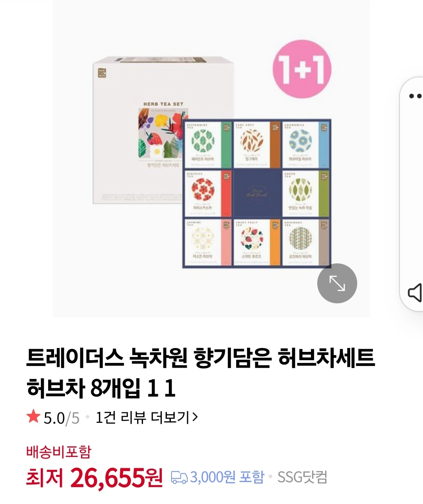Tap the 배송비포함 label
Viewport: 423px width, 504px height.
click(x=59, y=452)
